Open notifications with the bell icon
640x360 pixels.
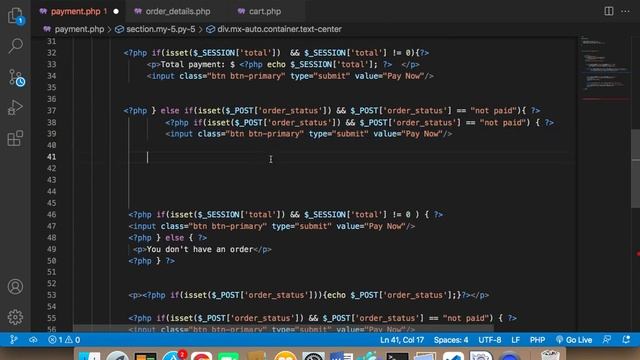pos(626,340)
